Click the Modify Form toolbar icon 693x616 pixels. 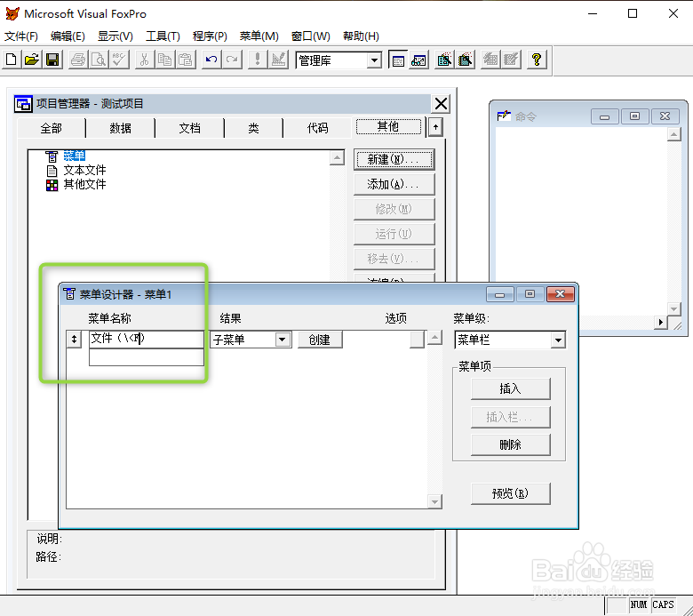[x=278, y=60]
